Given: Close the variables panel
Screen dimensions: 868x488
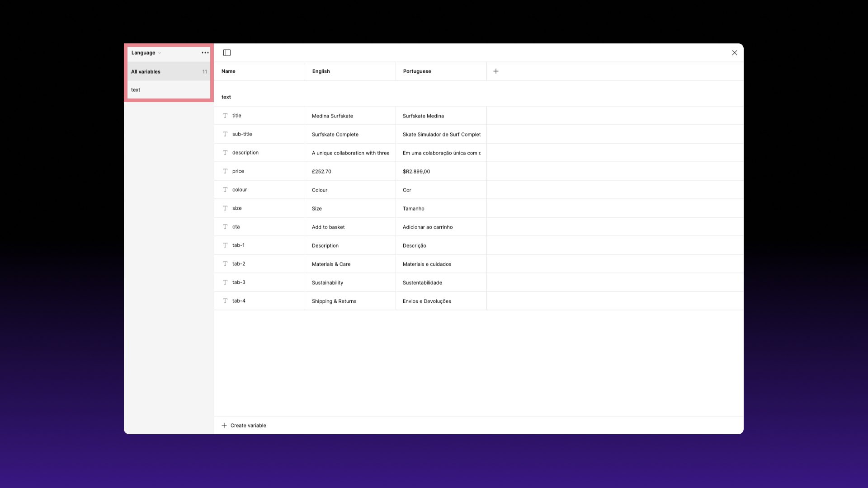Looking at the screenshot, I should 734,52.
